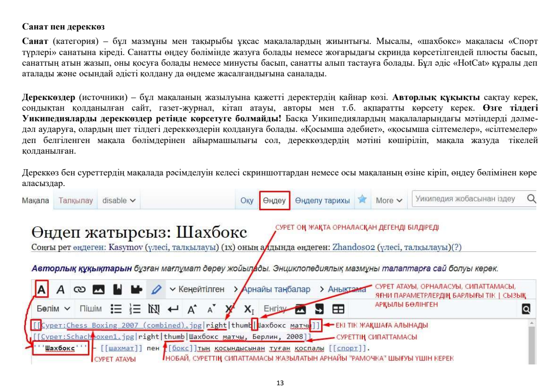Open search and replace tool at toolbar right

526,308
